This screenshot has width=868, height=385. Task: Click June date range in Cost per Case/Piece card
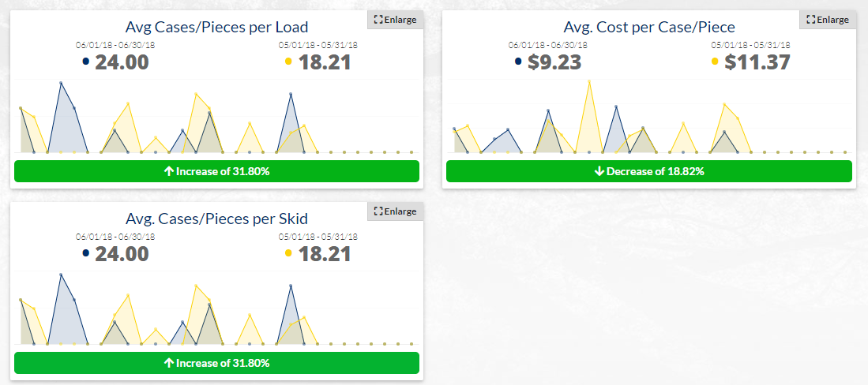[547, 45]
